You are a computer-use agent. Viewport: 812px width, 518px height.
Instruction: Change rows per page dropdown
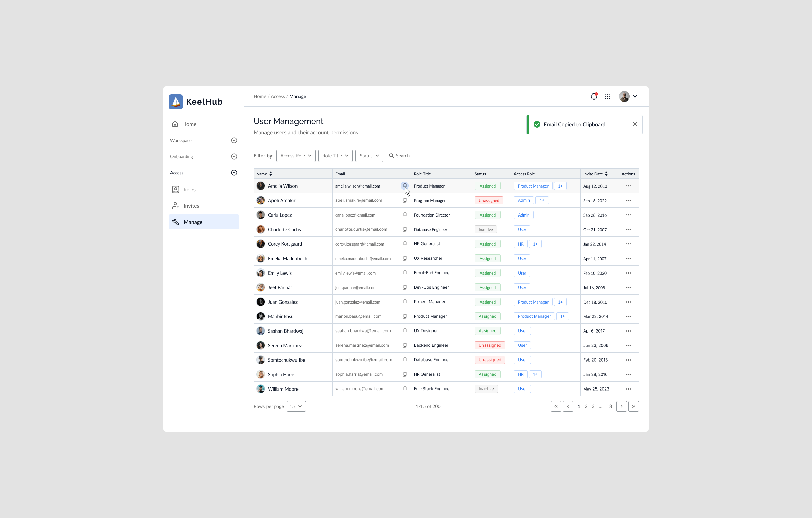[x=296, y=406]
